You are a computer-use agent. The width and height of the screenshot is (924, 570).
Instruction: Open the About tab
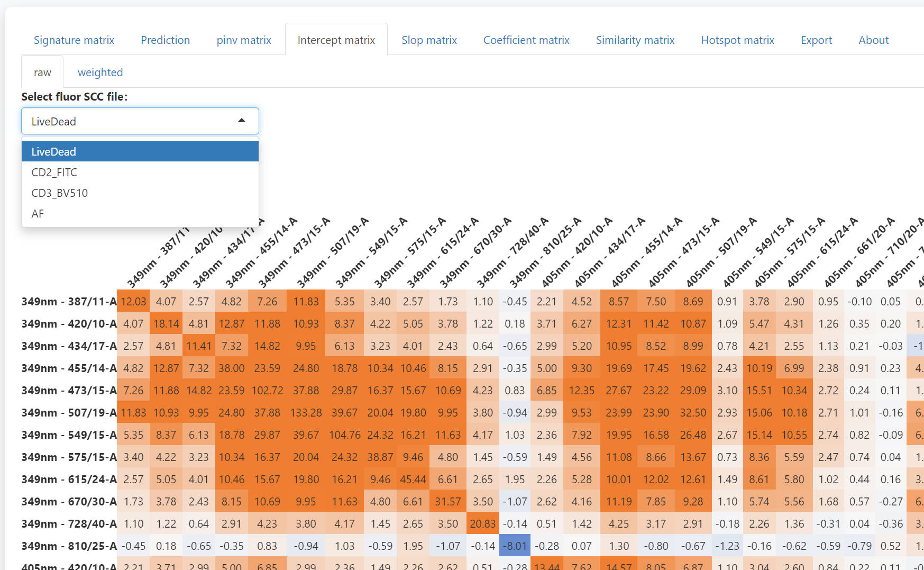[873, 40]
